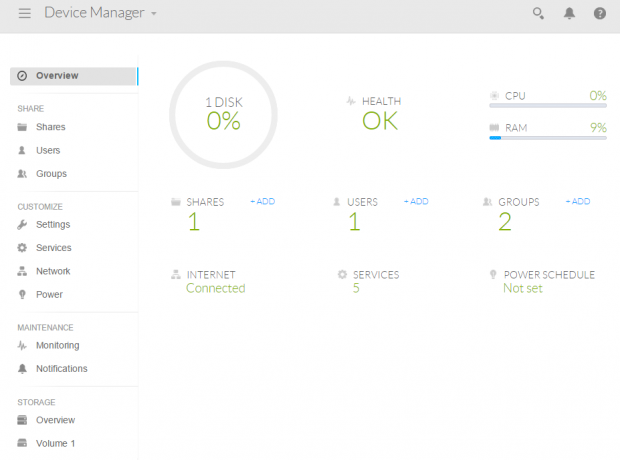Image resolution: width=620 pixels, height=460 pixels.
Task: Click the Device Manager title
Action: click(x=94, y=13)
